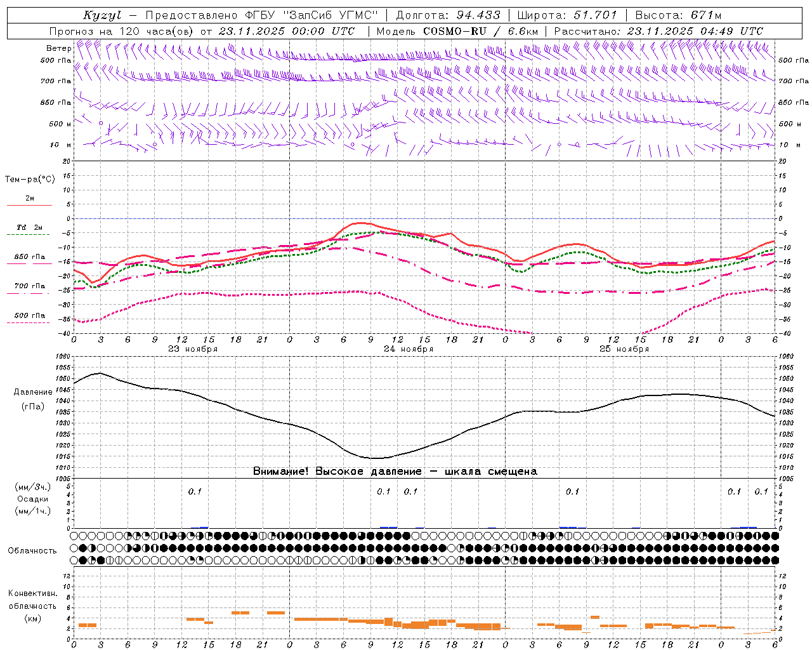Click the "2м" temperature legend entry
Screen dimensions: 812x650
[30, 198]
